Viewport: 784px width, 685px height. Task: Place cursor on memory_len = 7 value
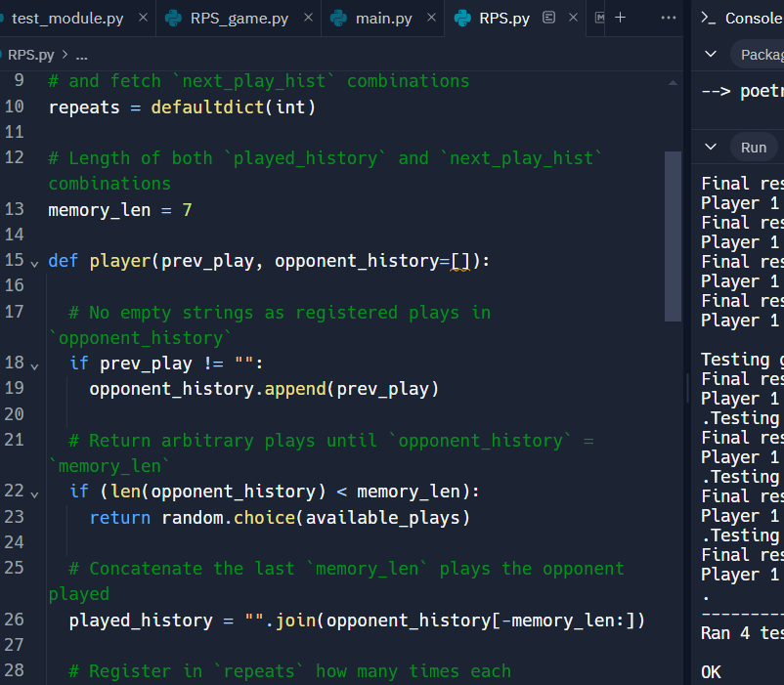coord(187,210)
